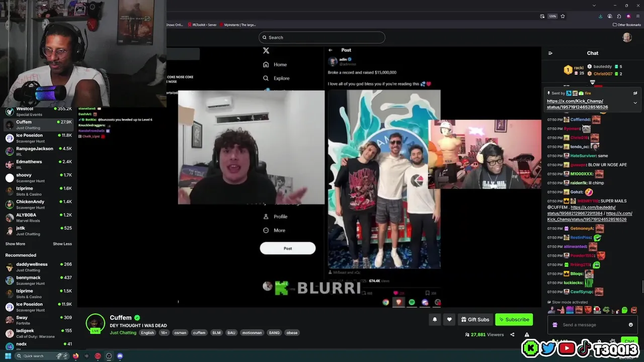This screenshot has height=362, width=644.
Task: Click the Gift Subs button
Action: click(475, 319)
